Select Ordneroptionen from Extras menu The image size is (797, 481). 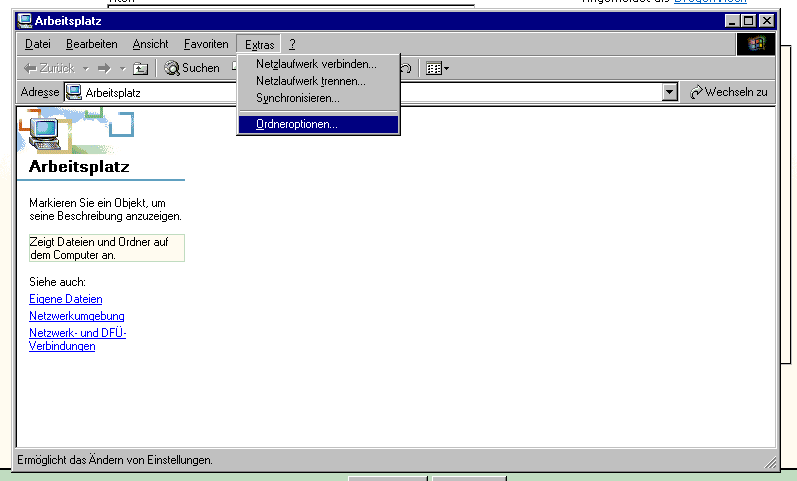coord(297,125)
